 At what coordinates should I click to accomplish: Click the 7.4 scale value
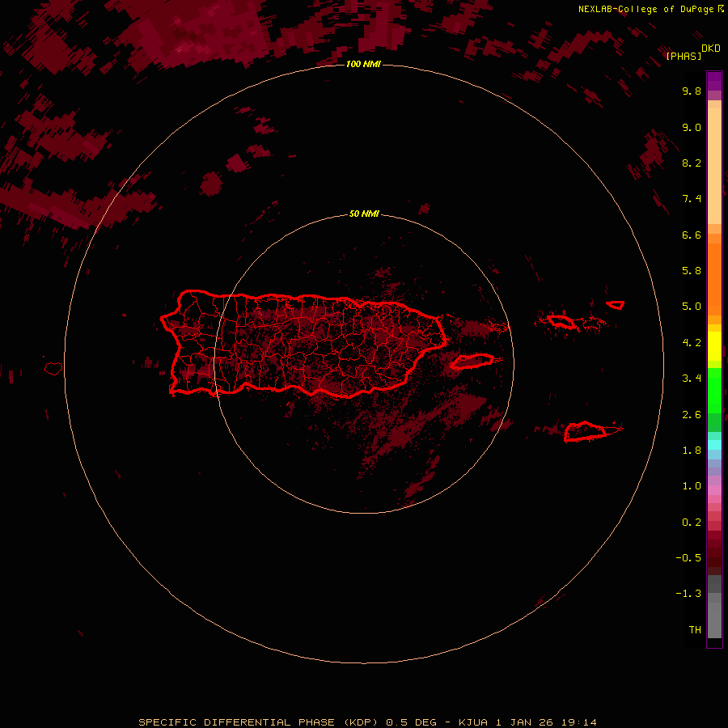click(x=692, y=199)
